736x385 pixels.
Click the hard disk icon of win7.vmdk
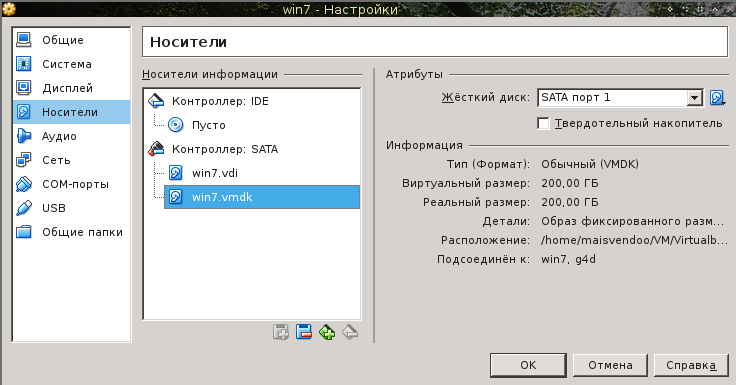coord(176,197)
